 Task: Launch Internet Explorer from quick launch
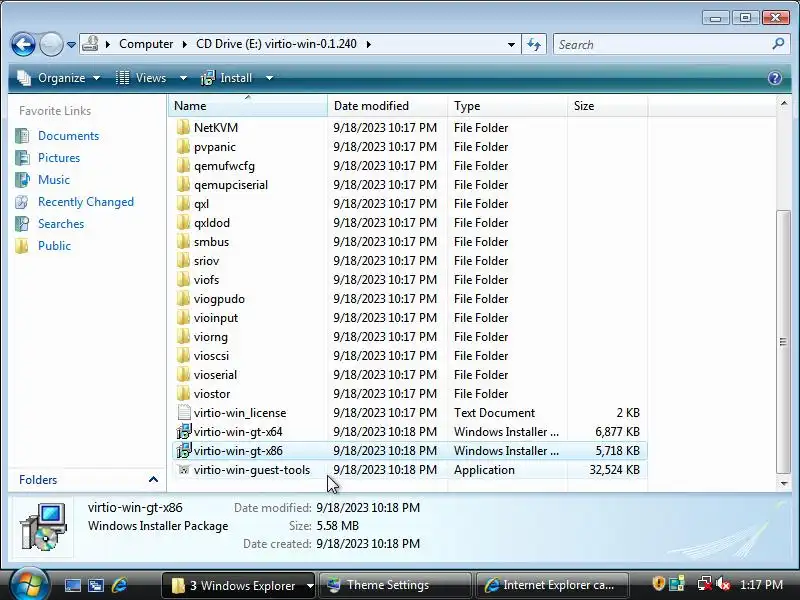click(119, 585)
